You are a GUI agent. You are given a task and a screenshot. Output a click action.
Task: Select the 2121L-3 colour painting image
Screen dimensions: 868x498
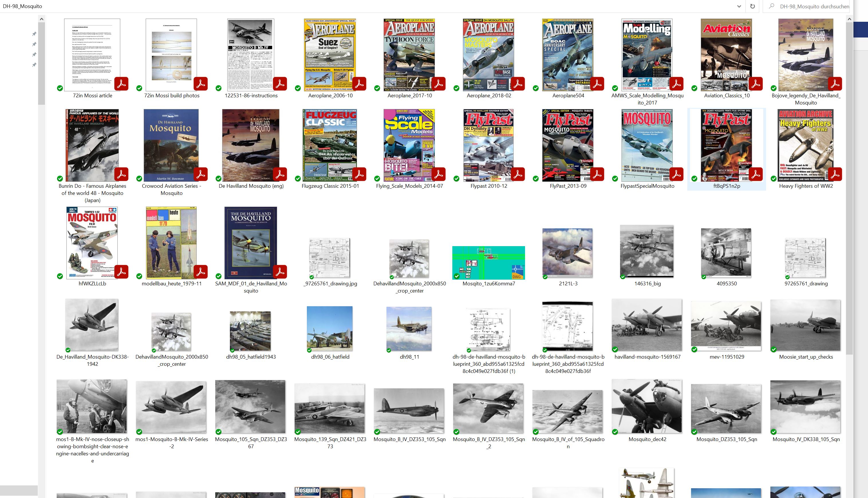tap(568, 253)
